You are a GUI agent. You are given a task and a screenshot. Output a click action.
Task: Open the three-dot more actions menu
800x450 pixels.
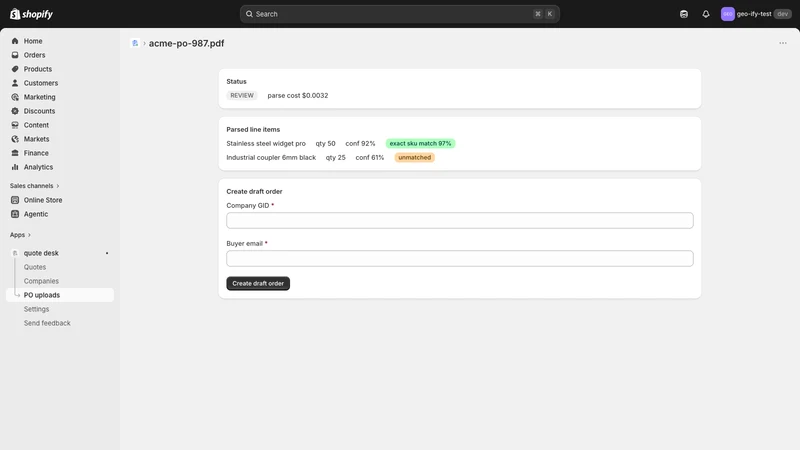(783, 43)
